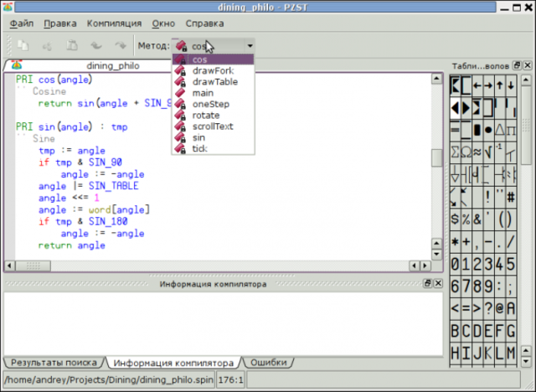Switch to Информация компилятора tab
Image resolution: width=536 pixels, height=392 pixels.
point(173,363)
